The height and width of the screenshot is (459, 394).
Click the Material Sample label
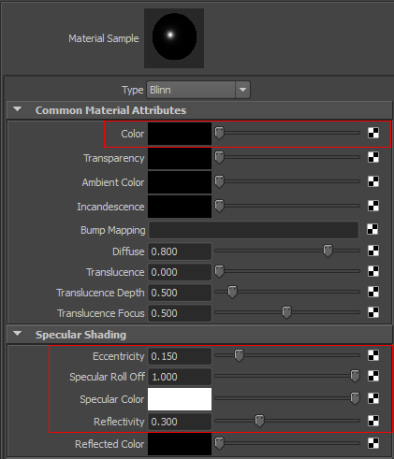[x=104, y=38]
